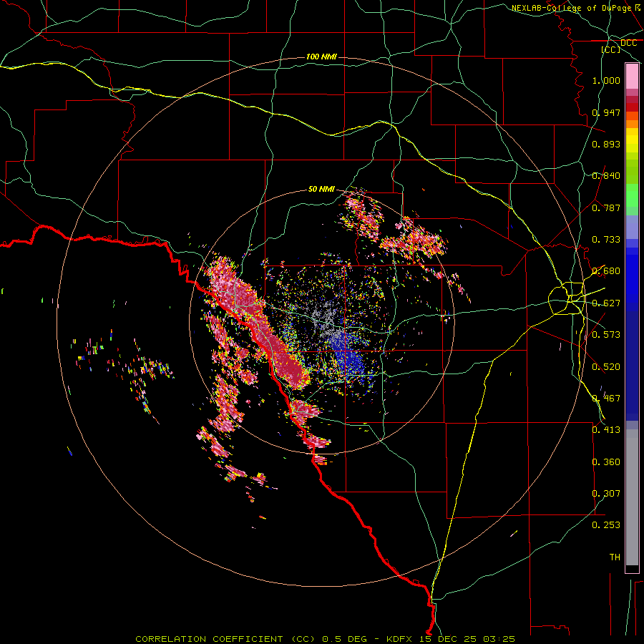
Task: Click the bright green segment of color bar
Action: [632, 195]
